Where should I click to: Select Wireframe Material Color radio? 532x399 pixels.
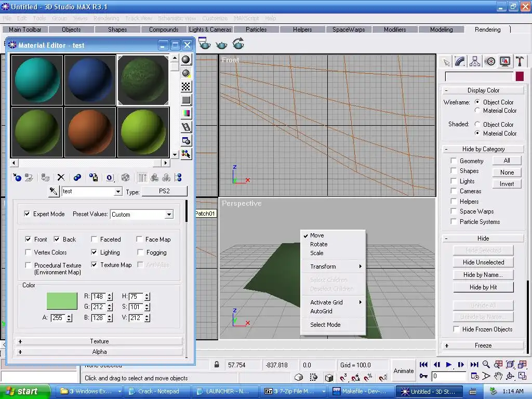coord(477,111)
